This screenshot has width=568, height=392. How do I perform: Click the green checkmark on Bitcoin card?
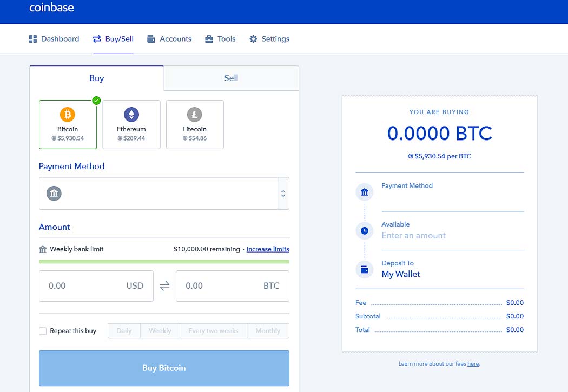click(96, 100)
